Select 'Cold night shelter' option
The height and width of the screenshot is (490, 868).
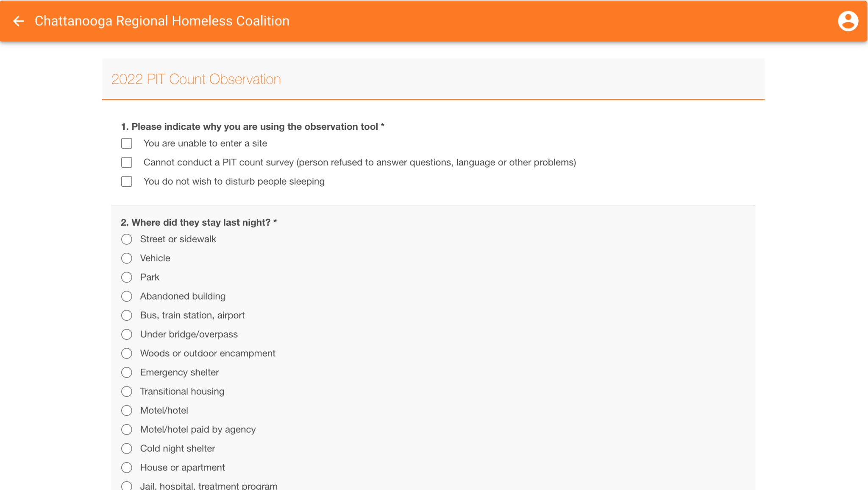(126, 448)
